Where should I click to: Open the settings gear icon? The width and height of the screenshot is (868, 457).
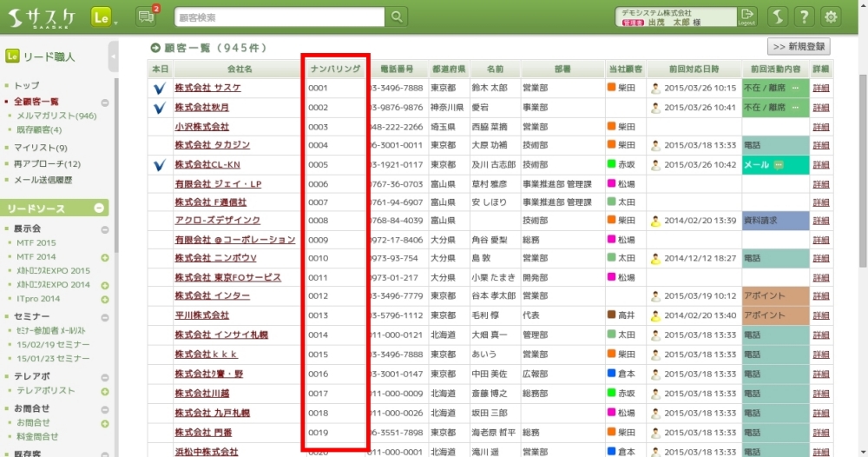pyautogui.click(x=832, y=17)
